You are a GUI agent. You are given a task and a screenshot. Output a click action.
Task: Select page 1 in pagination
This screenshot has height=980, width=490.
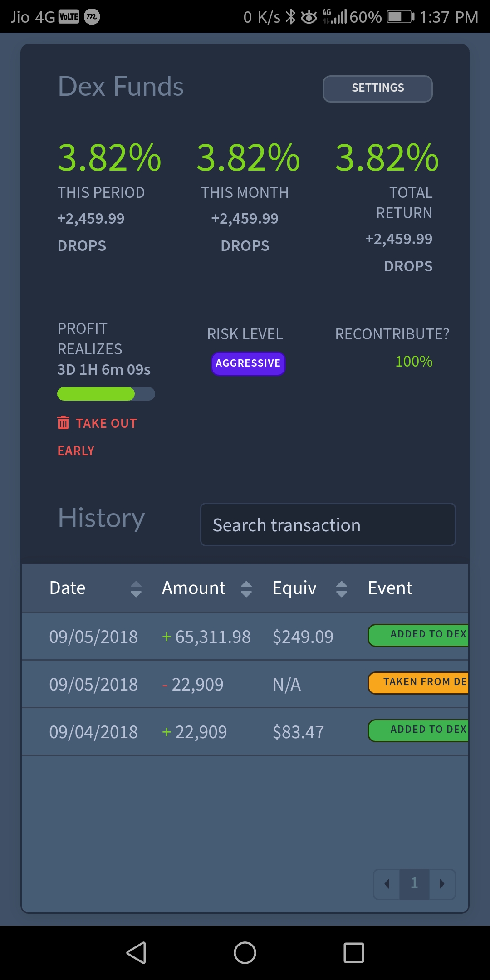pyautogui.click(x=414, y=884)
